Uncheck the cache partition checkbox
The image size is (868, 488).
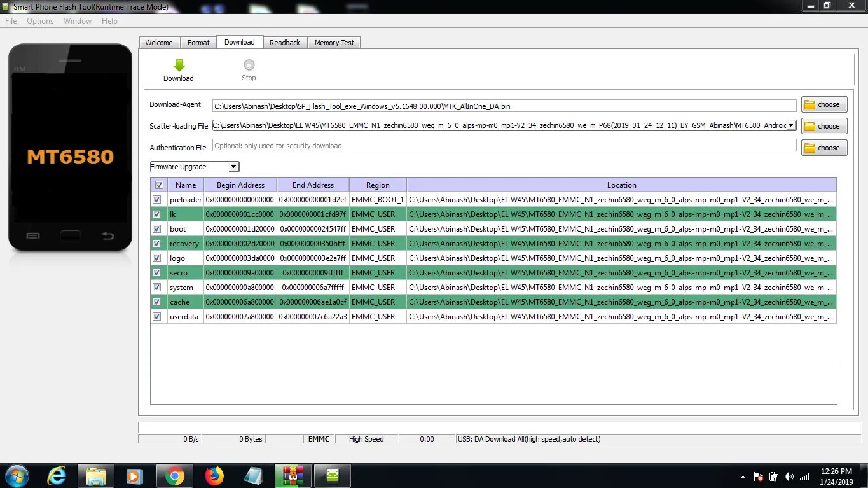coord(156,302)
